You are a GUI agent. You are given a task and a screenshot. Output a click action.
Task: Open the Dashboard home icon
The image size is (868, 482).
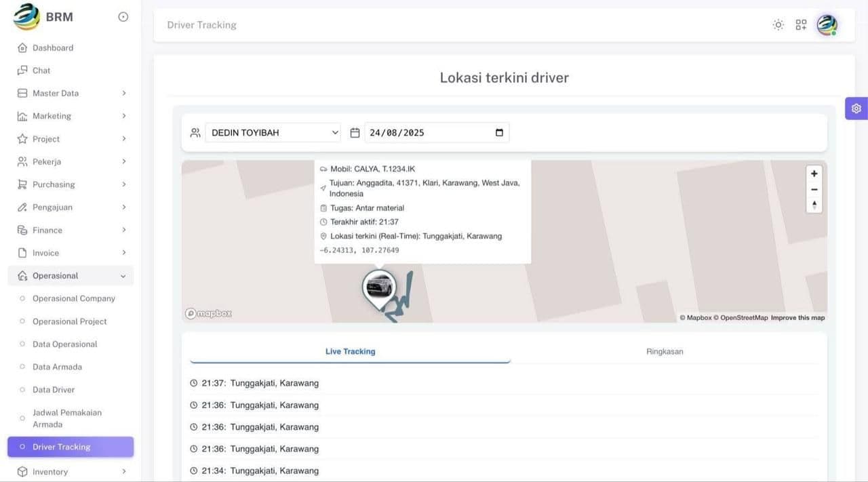click(x=22, y=48)
